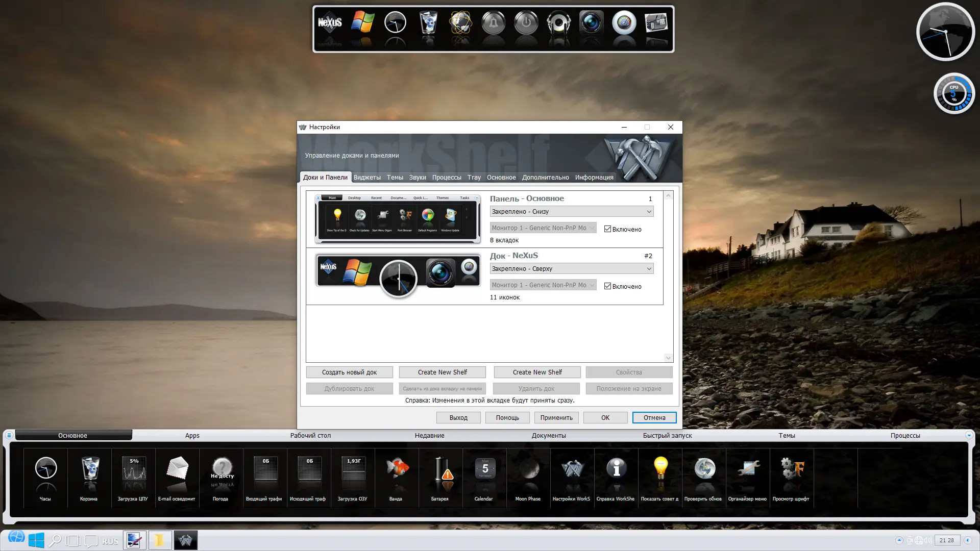Switch to the Виджеты settings tab
This screenshot has width=980, height=551.
[367, 178]
